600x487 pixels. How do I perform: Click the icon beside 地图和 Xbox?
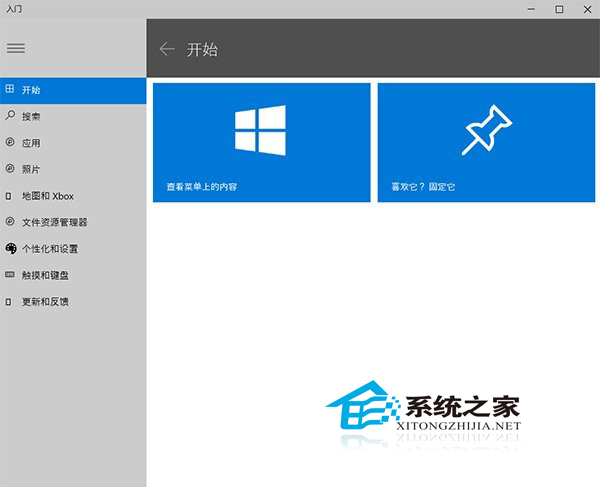[8, 196]
